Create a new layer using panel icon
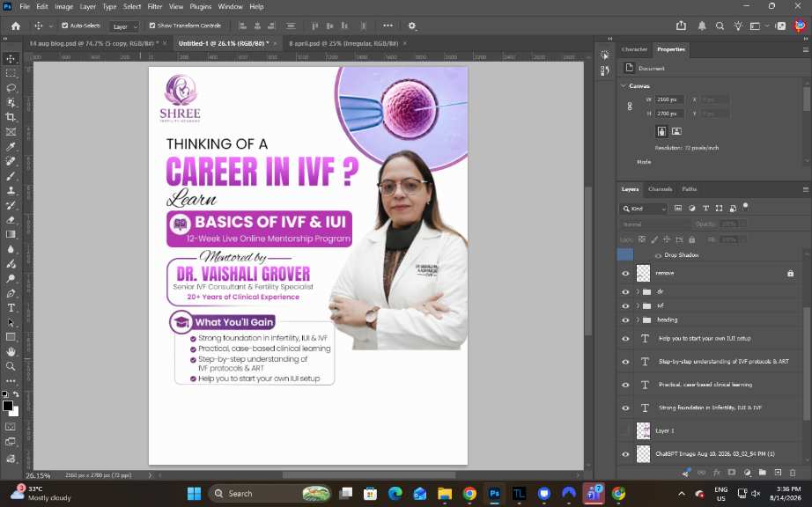812x507 pixels. click(778, 473)
